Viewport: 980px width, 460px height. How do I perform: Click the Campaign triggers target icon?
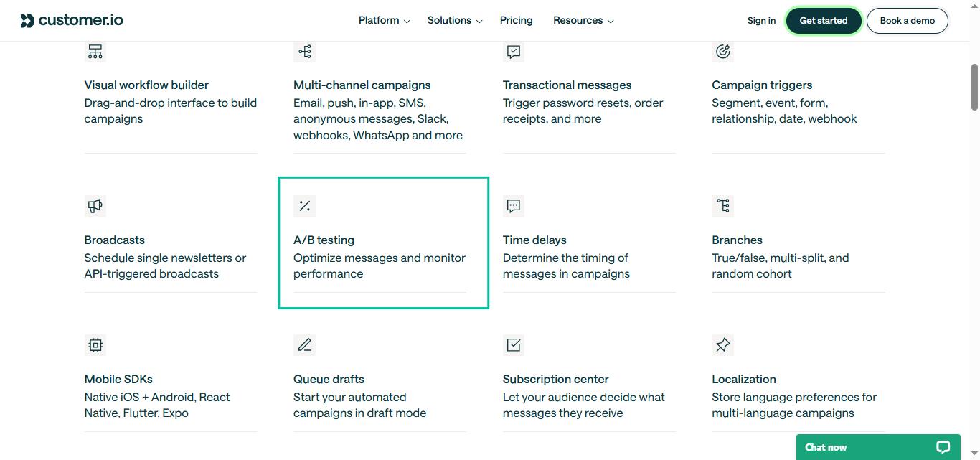722,51
